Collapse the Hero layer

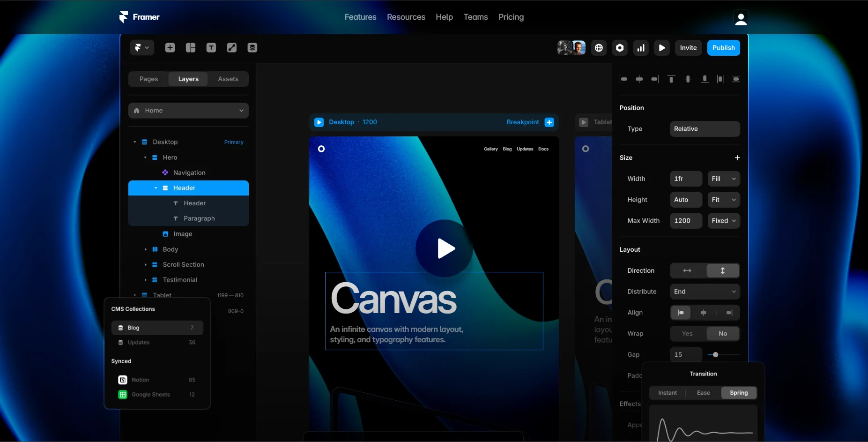coord(145,157)
